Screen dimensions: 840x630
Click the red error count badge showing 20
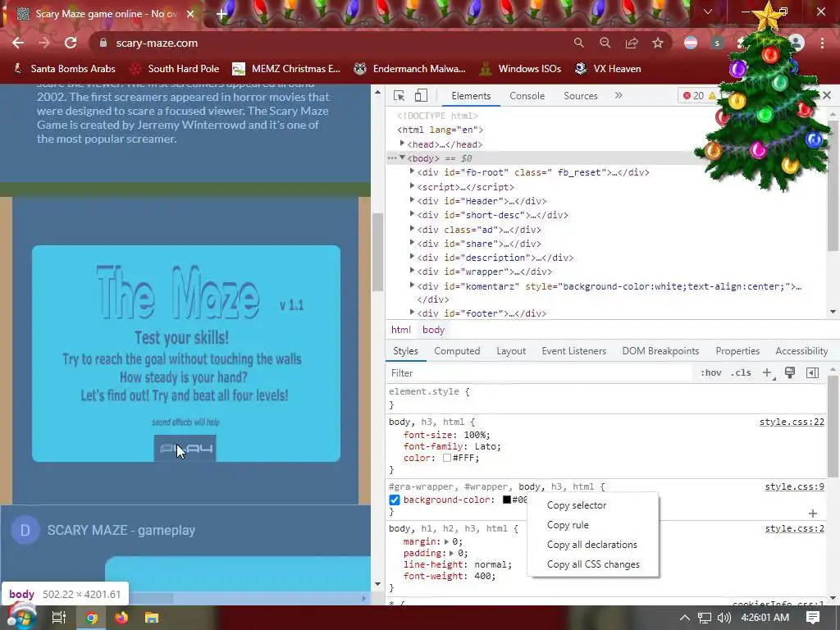pyautogui.click(x=692, y=96)
